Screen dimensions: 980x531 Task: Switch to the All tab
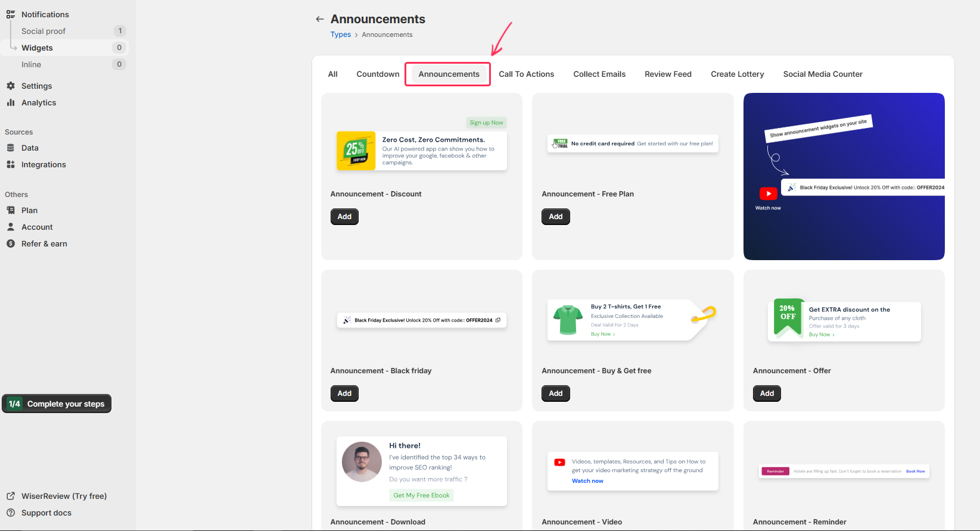point(333,74)
